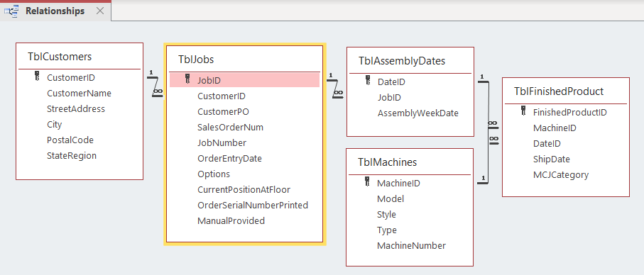The image size is (644, 275).
Task: Click the primary key icon beside CustomerID
Action: point(37,76)
